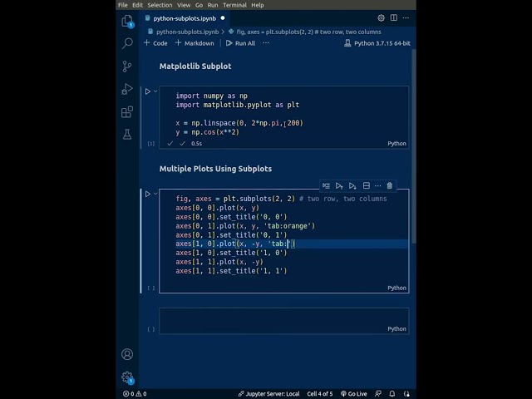
Task: Split the editor right
Action: click(x=393, y=17)
